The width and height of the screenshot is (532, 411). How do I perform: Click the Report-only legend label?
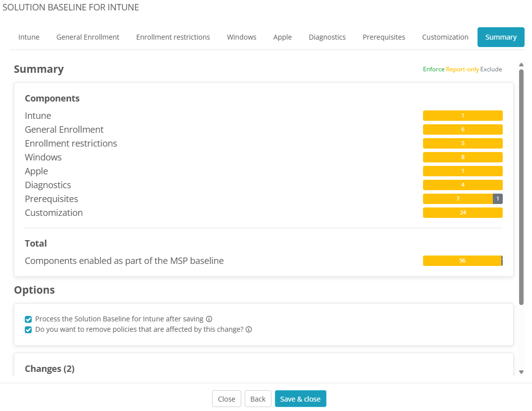point(462,69)
